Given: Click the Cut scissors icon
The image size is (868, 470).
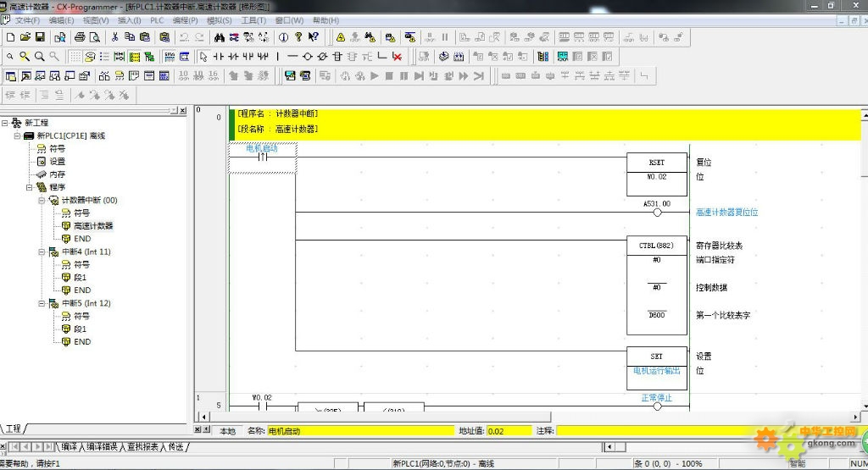Looking at the screenshot, I should (x=114, y=37).
